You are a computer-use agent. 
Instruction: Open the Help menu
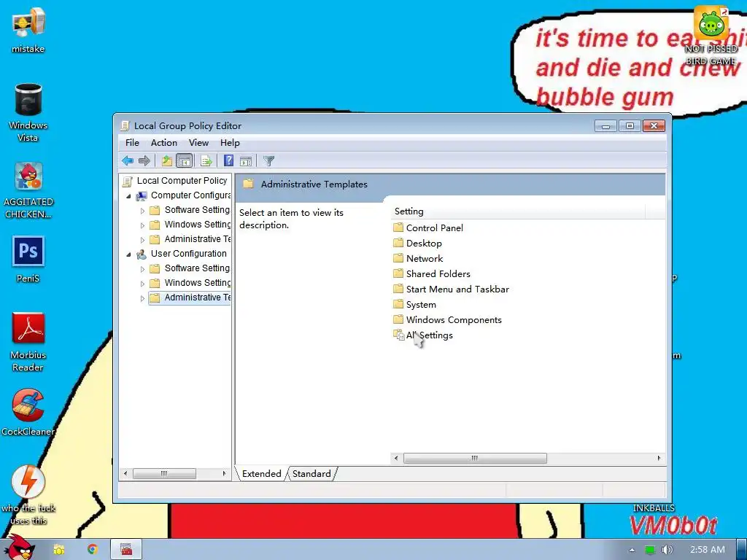230,143
